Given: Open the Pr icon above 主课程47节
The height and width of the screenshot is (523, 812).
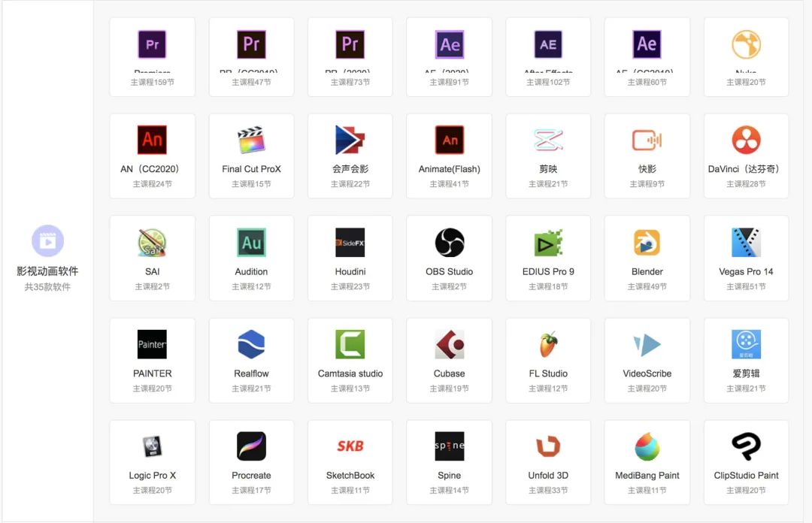Looking at the screenshot, I should [251, 44].
